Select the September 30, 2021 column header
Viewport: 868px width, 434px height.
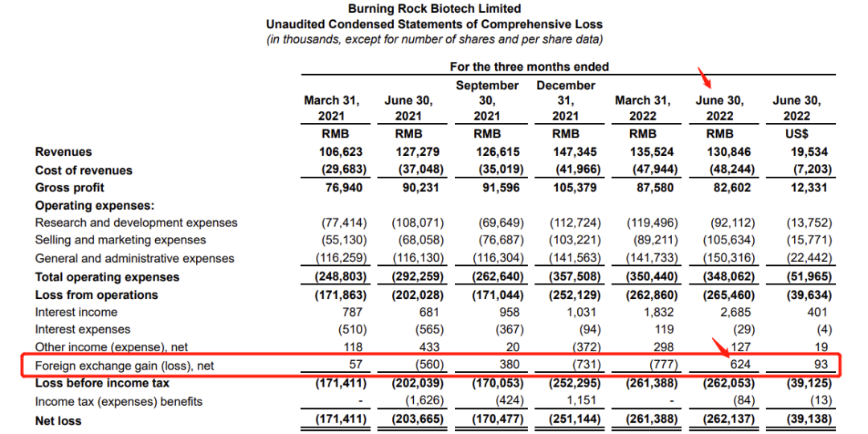click(487, 100)
